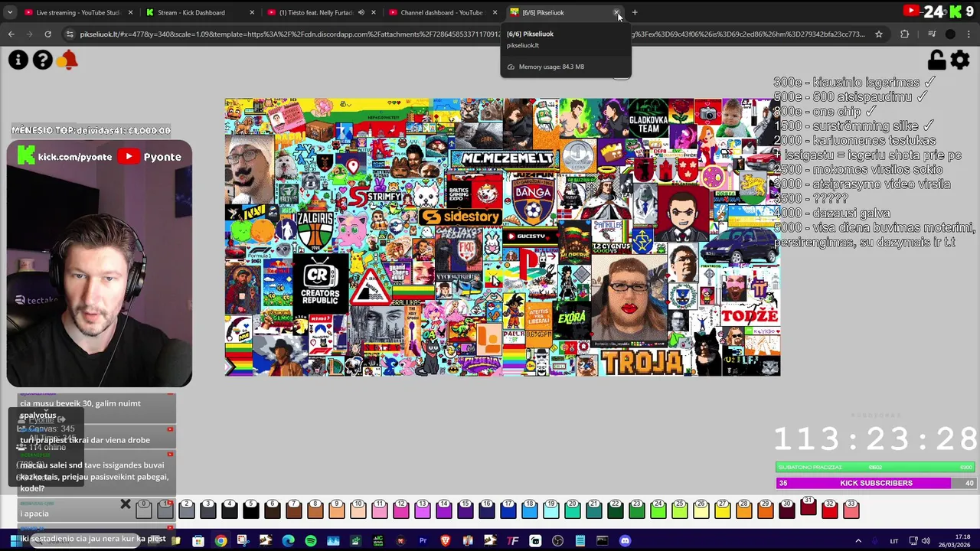Open Microsoft Store from the taskbar
Viewport: 980px width, 551px height.
(198, 541)
